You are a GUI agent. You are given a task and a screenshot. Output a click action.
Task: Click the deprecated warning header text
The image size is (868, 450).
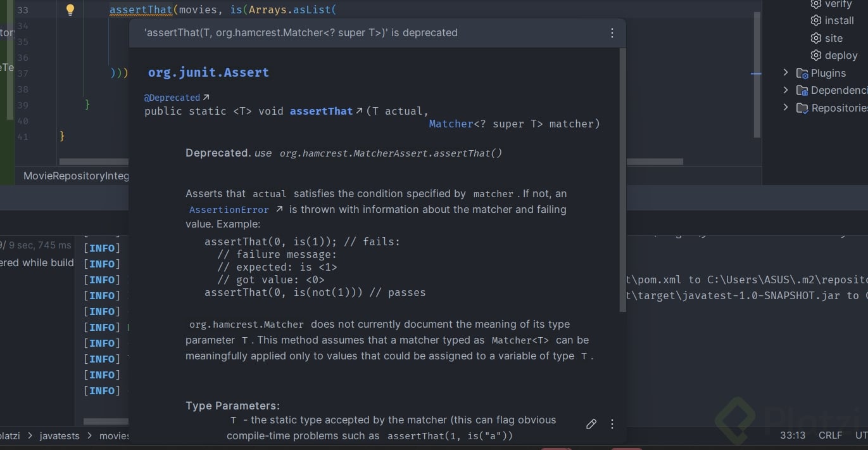click(x=301, y=32)
